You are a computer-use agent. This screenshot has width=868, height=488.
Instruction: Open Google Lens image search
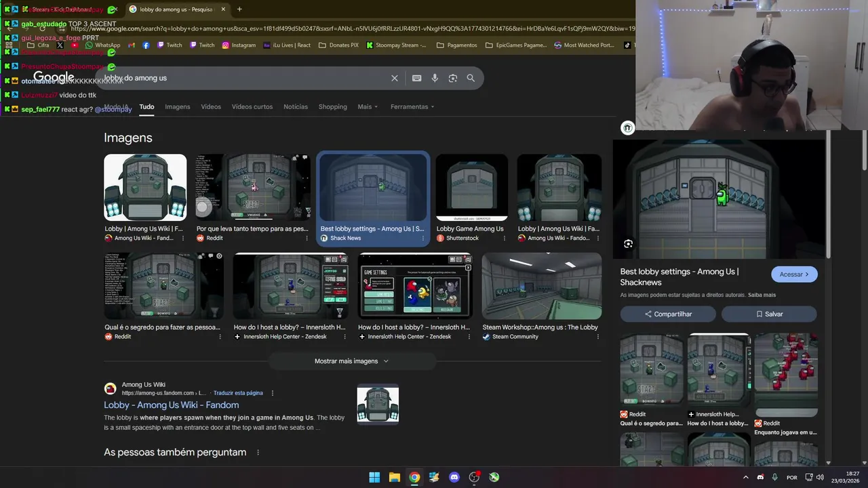tap(453, 78)
